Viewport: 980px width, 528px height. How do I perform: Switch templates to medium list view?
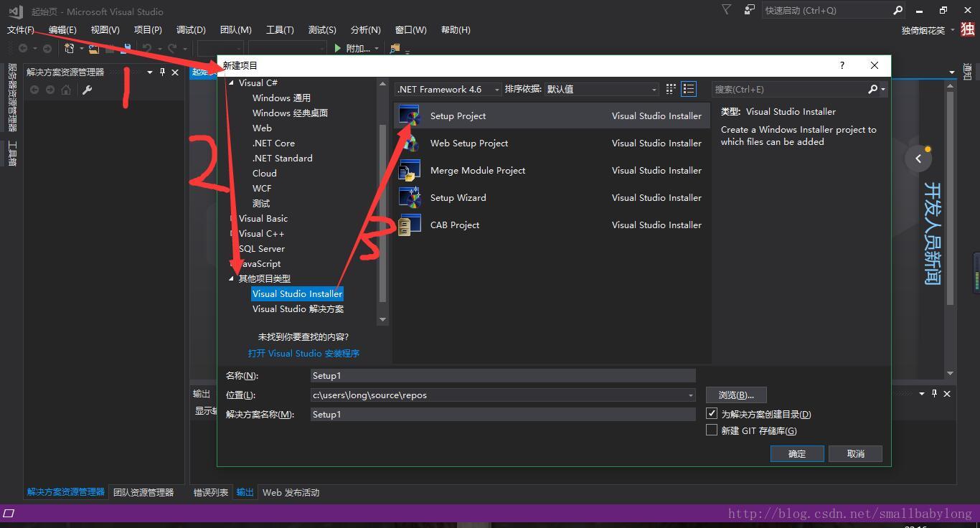click(689, 89)
